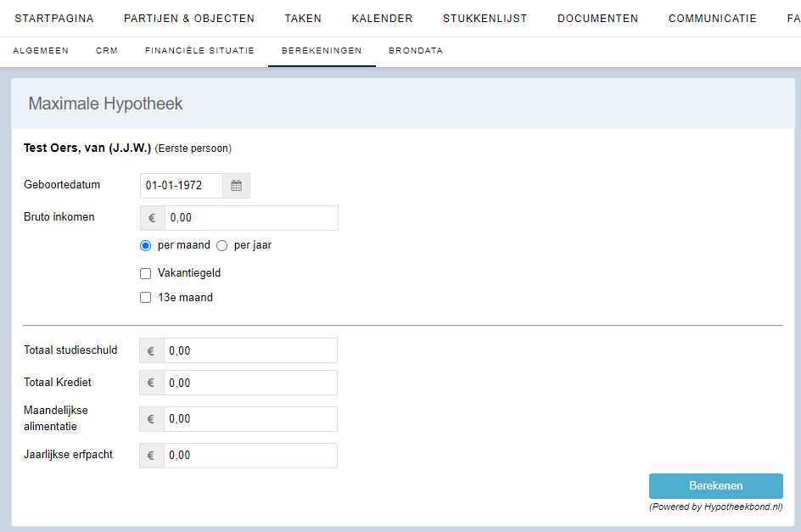
Task: Click the Berekenen button
Action: [715, 486]
